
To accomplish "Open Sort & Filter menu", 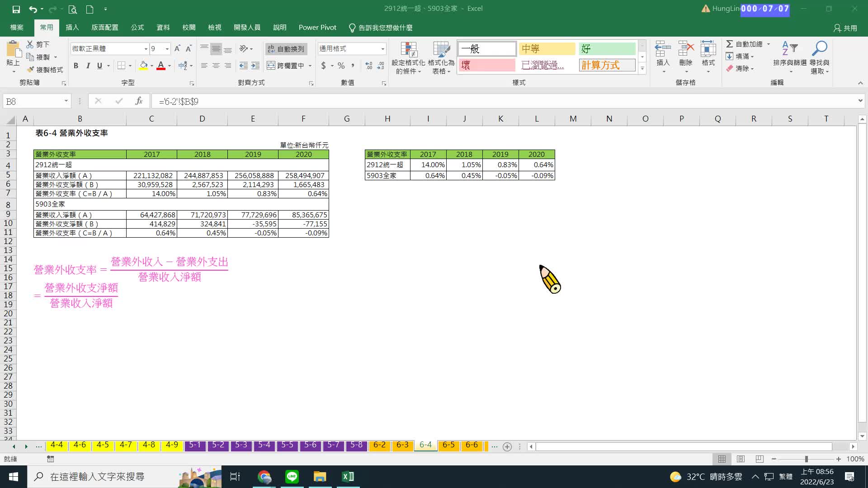I will (x=790, y=58).
